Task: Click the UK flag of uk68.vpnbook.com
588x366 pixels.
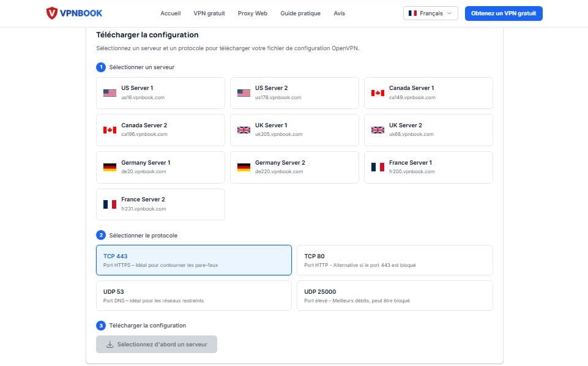Action: pyautogui.click(x=378, y=130)
